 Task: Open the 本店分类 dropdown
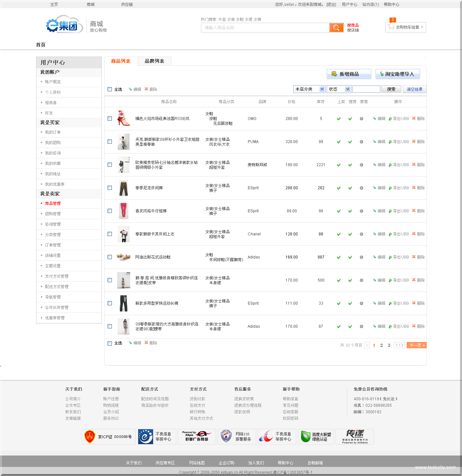pos(309,89)
